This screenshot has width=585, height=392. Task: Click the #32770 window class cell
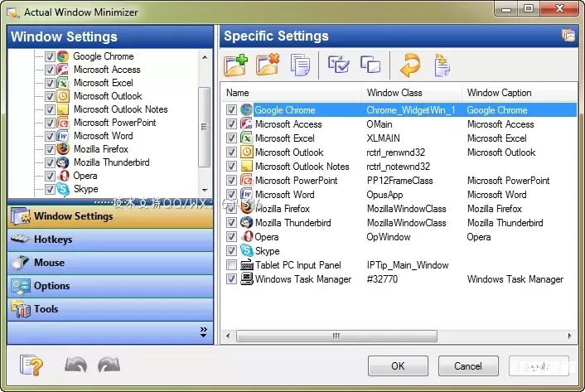[x=382, y=279]
